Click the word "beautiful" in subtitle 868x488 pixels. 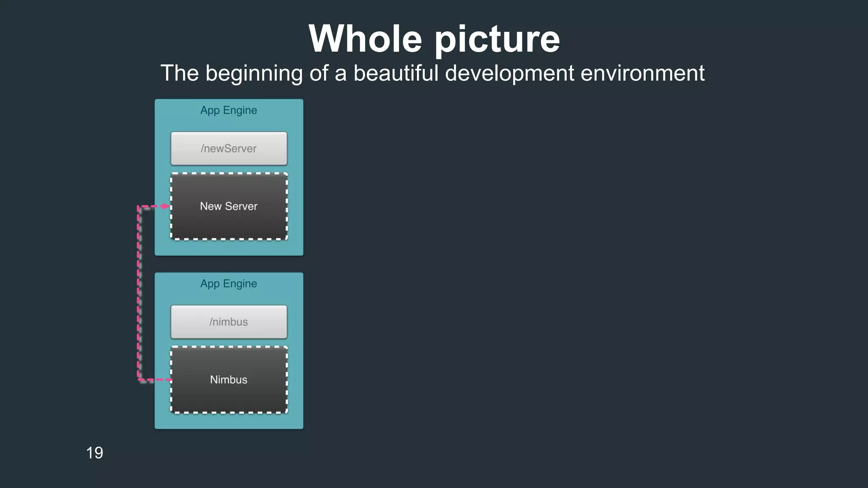tap(396, 73)
